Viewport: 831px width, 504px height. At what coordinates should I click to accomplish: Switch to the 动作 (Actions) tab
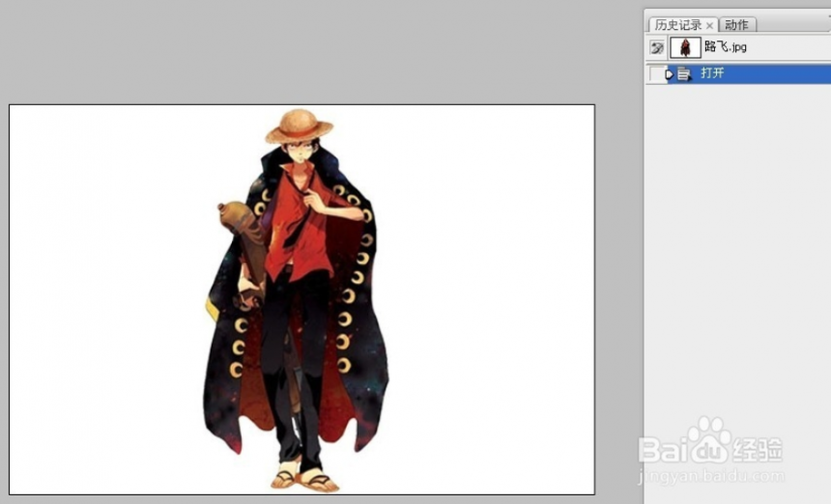pos(736,25)
